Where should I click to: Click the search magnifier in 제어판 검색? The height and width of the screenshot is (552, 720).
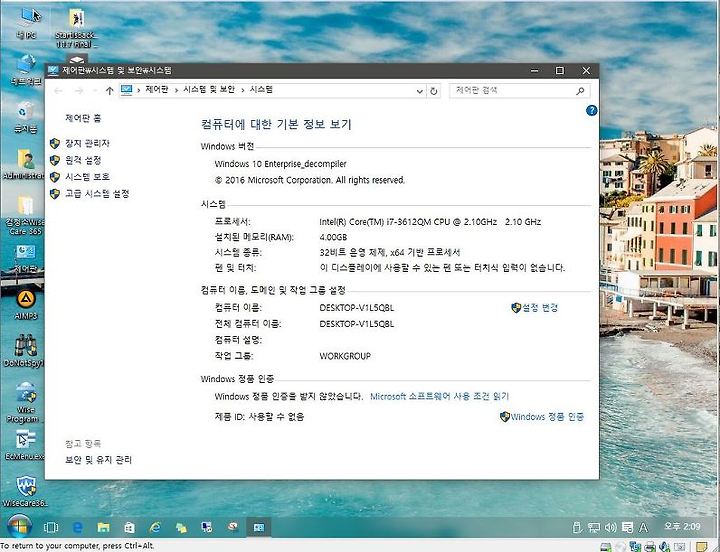pyautogui.click(x=580, y=91)
